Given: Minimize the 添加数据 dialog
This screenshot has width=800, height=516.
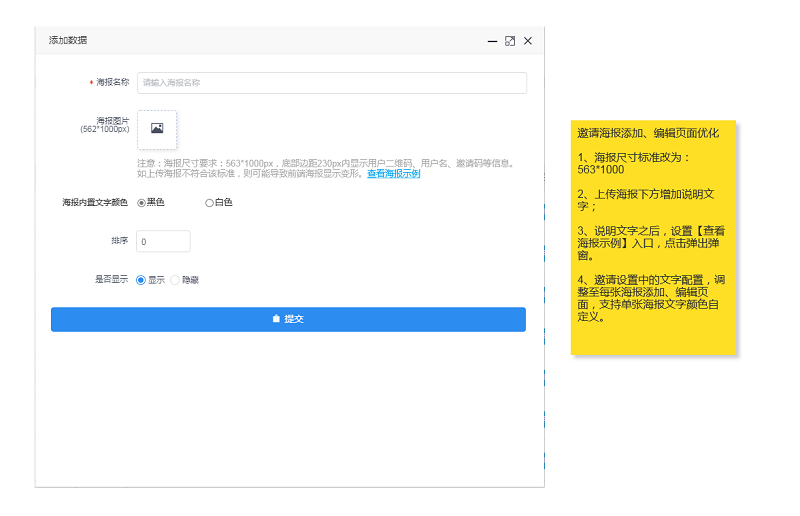Looking at the screenshot, I should (x=492, y=41).
